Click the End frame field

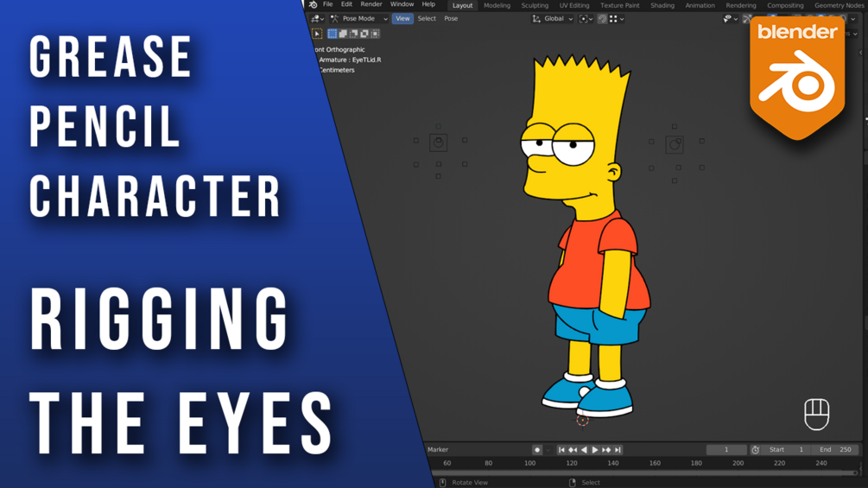(835, 450)
